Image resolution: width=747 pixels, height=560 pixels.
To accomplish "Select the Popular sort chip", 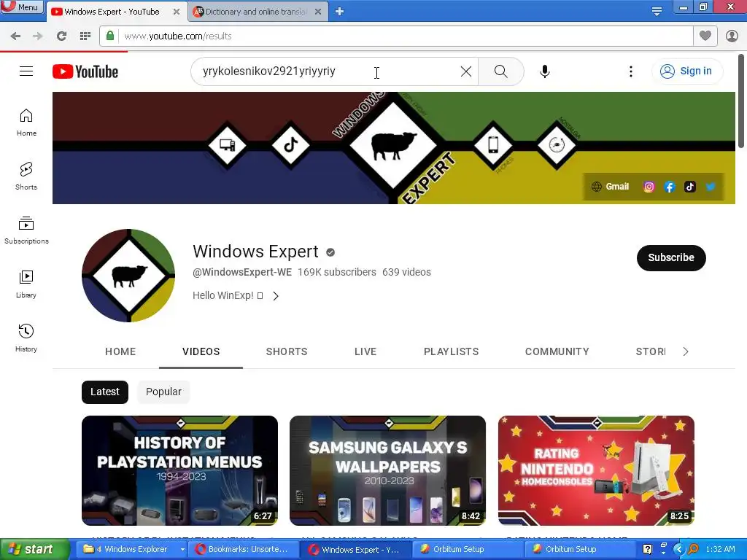I will [x=163, y=392].
